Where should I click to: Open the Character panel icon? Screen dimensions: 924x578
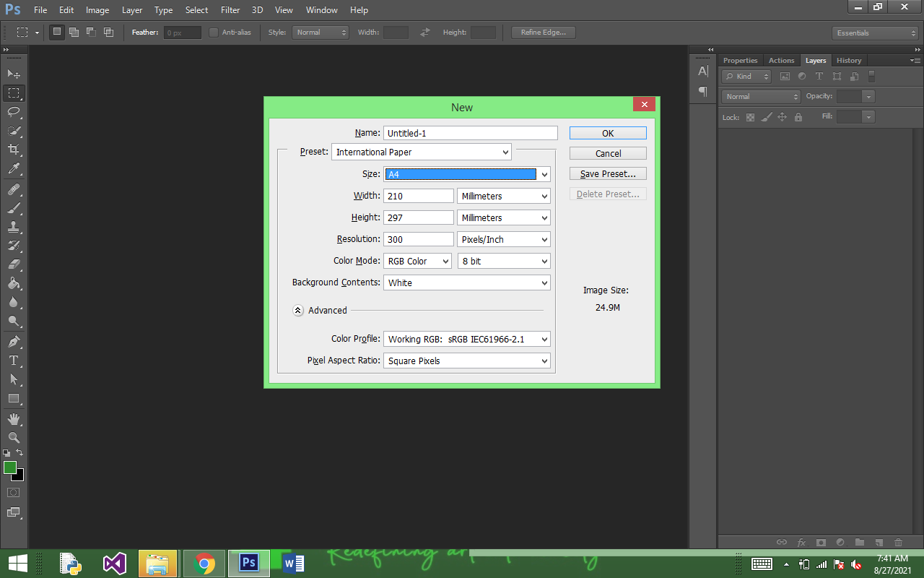[703, 71]
